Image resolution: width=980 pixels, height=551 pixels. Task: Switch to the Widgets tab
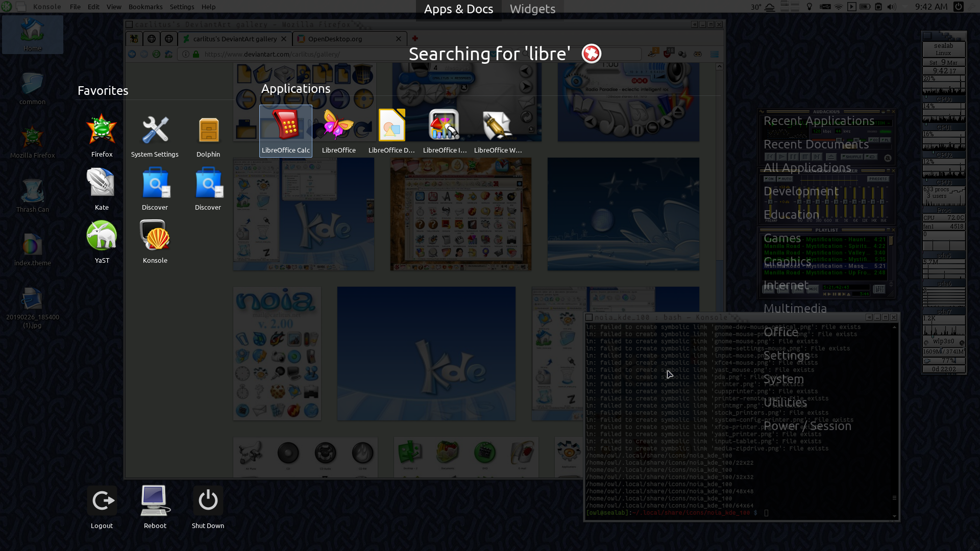click(x=532, y=9)
